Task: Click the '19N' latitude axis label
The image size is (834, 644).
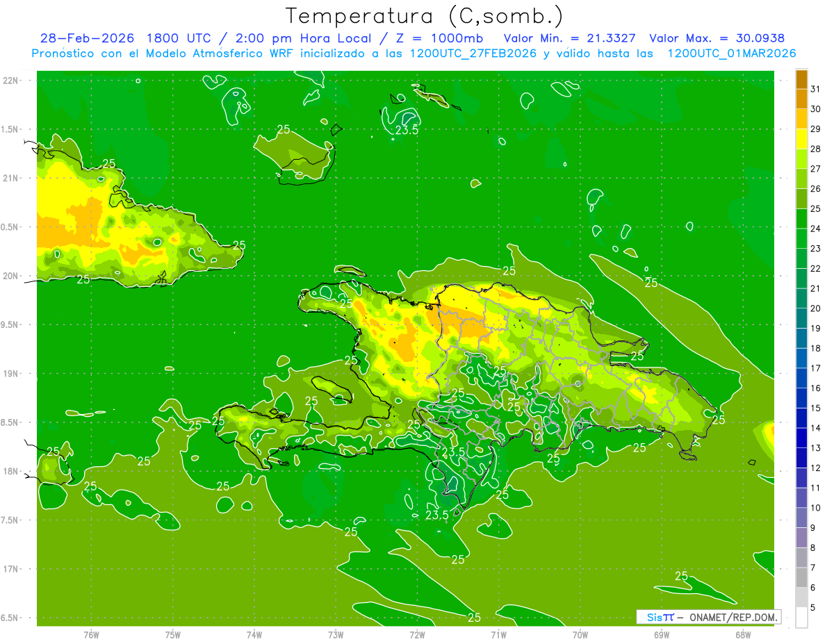Action: click(x=10, y=373)
